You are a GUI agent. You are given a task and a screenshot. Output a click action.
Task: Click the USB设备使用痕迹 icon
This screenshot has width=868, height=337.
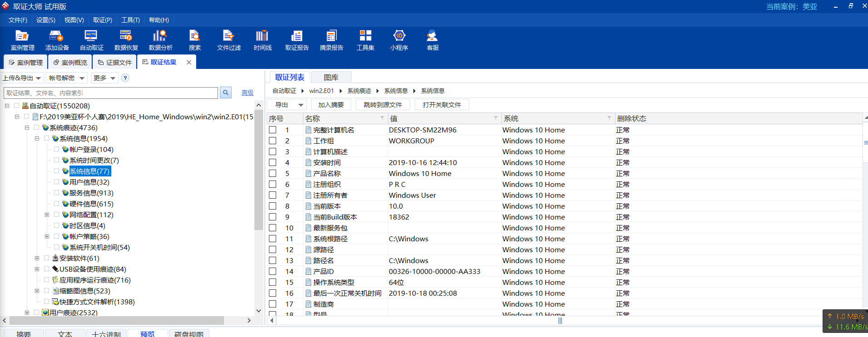click(55, 269)
